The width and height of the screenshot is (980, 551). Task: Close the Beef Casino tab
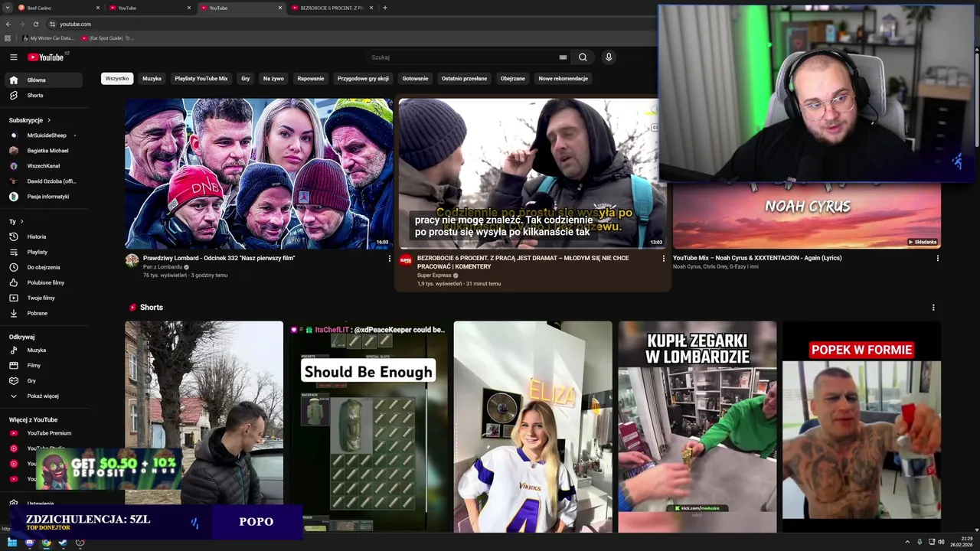pyautogui.click(x=98, y=8)
